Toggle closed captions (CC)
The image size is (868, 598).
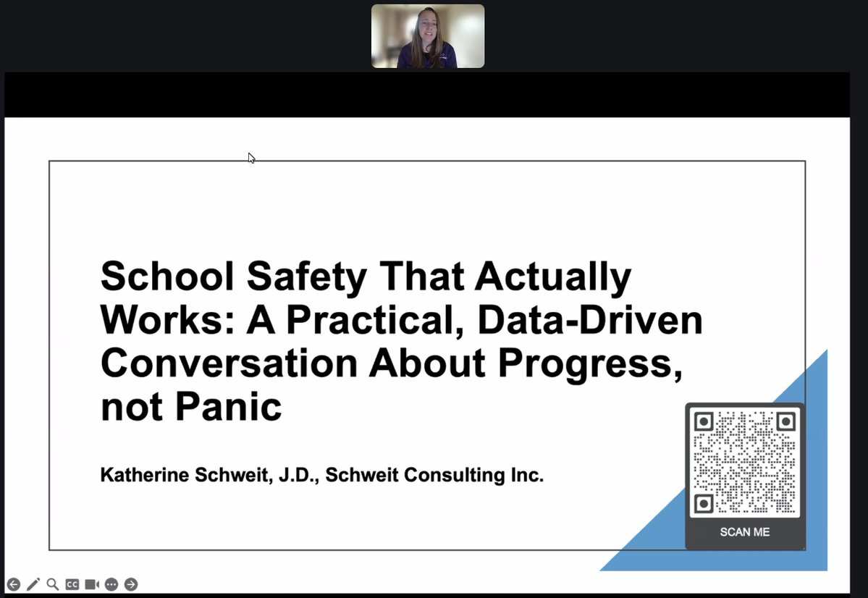tap(72, 584)
